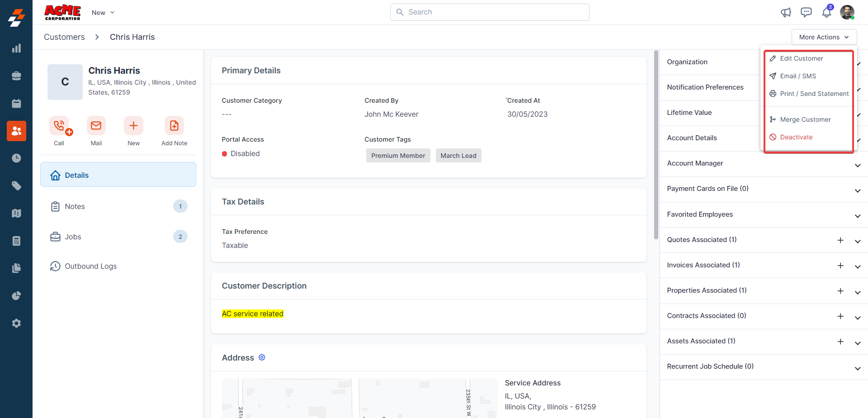This screenshot has height=418, width=868.
Task: Click the Call icon for Chris Harris
Action: (x=59, y=126)
